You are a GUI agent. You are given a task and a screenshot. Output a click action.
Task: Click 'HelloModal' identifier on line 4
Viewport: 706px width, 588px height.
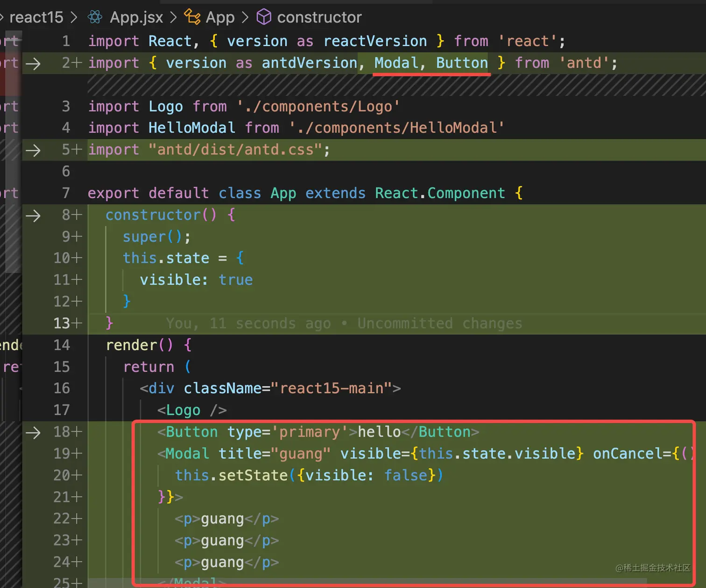click(192, 128)
